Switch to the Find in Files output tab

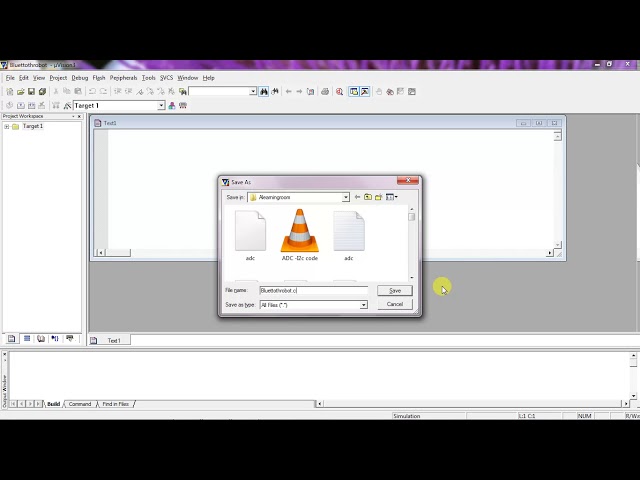click(116, 404)
